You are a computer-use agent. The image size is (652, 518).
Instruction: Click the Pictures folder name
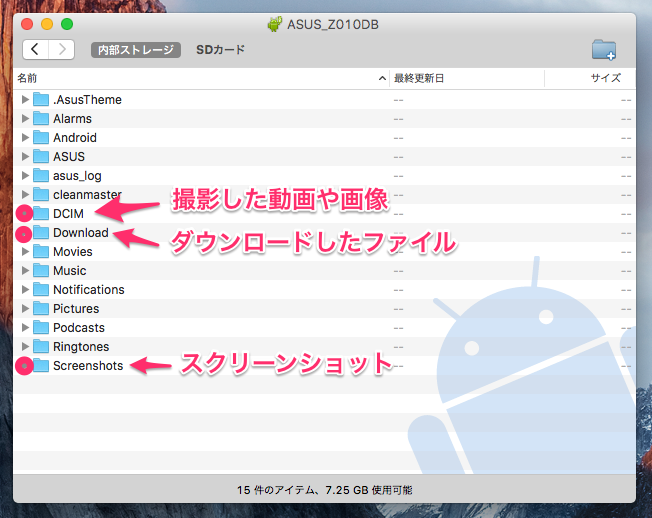tap(76, 308)
